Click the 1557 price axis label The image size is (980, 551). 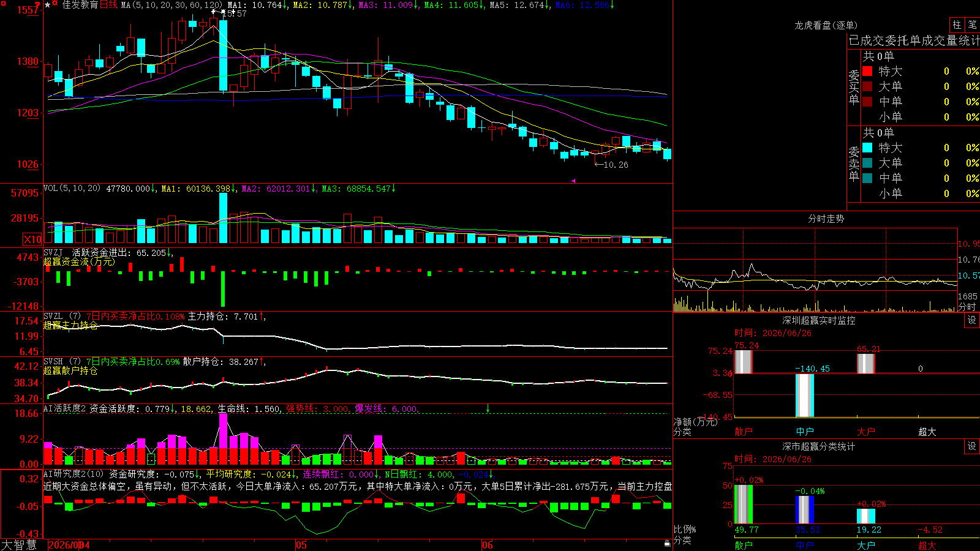pyautogui.click(x=28, y=10)
